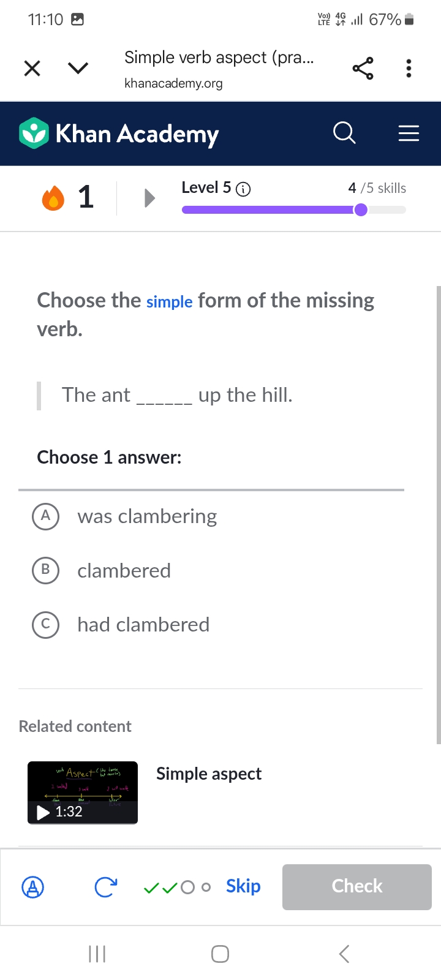Click the restart refresh arrow icon

click(x=105, y=886)
